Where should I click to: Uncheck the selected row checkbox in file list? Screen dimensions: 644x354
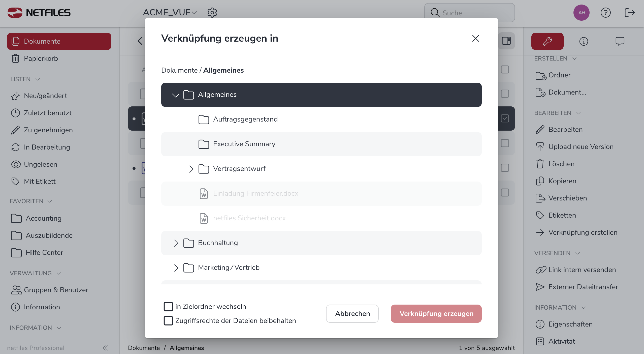tap(505, 119)
